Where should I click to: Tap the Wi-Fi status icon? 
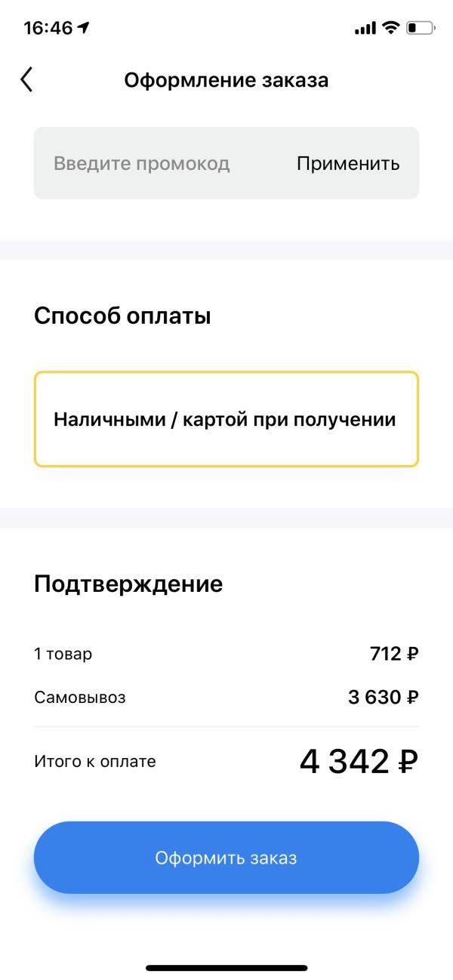point(390,28)
